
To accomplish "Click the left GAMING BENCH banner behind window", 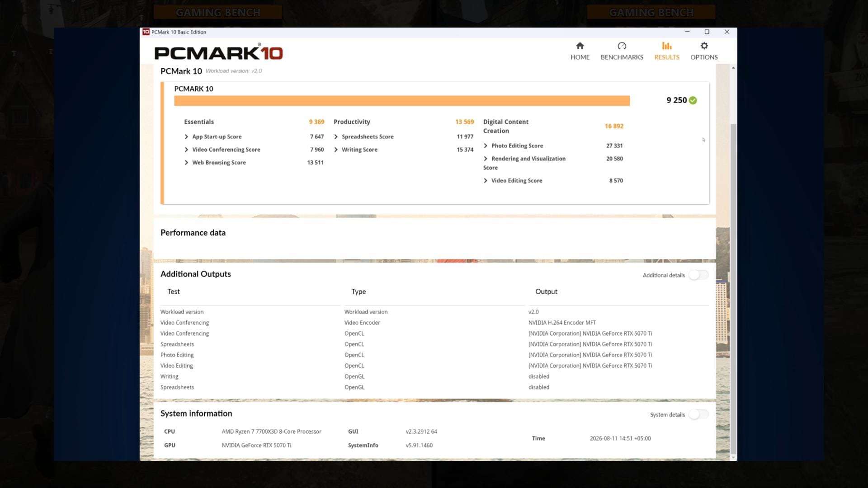I will 218,12.
